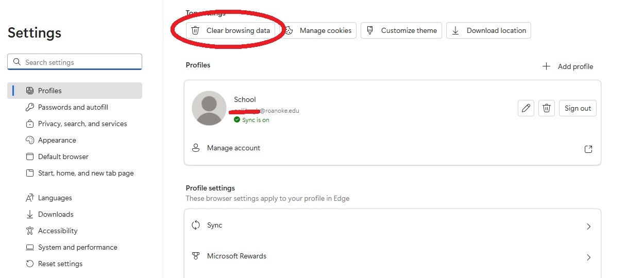Go to Privacy, search, and services
This screenshot has width=644, height=278.
[82, 124]
